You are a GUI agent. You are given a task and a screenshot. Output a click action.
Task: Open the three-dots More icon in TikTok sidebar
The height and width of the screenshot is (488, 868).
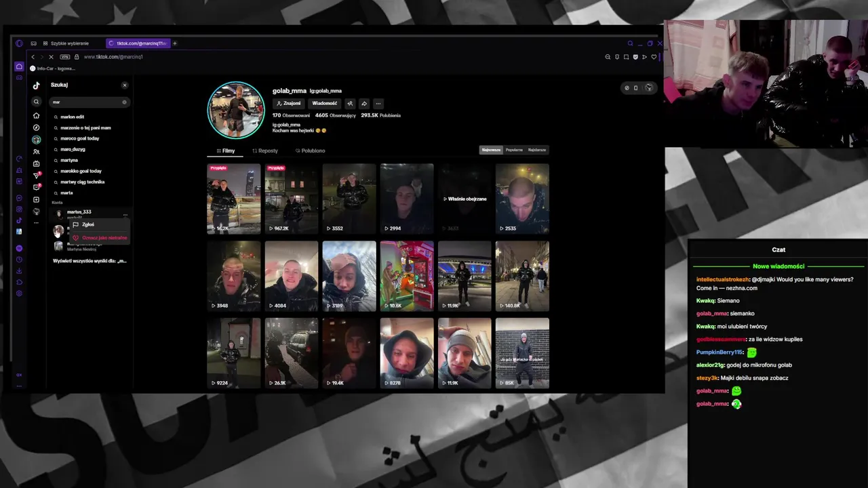37,223
